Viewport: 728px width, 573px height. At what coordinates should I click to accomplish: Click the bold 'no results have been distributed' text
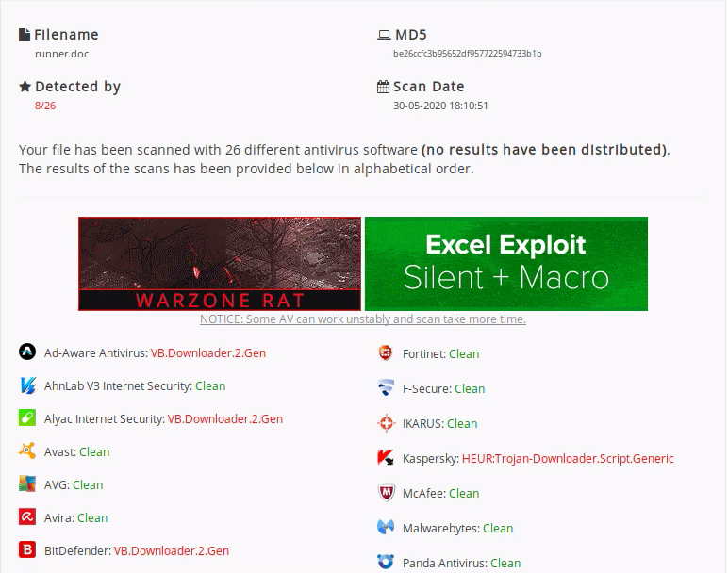click(x=544, y=150)
